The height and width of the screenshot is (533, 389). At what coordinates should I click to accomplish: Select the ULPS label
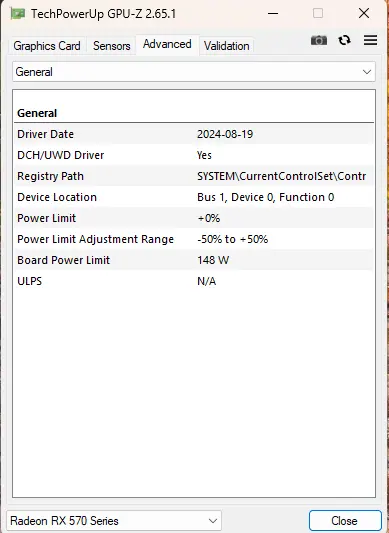[30, 281]
